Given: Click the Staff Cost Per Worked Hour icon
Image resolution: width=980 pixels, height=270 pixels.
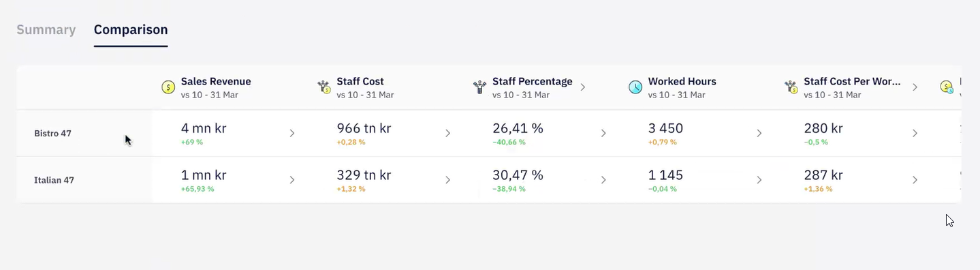Looking at the screenshot, I should [x=791, y=87].
